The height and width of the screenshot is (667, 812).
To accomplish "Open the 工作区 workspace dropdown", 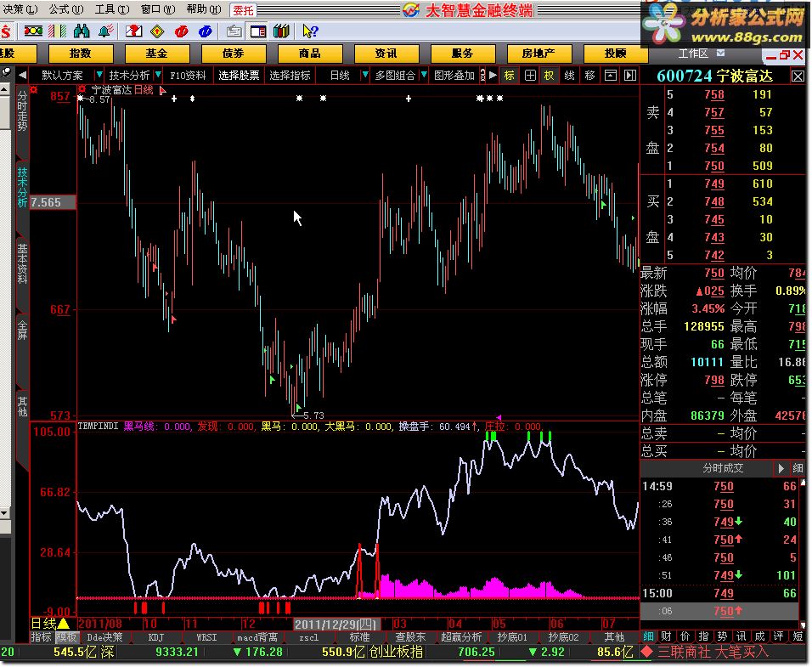I will (721, 54).
